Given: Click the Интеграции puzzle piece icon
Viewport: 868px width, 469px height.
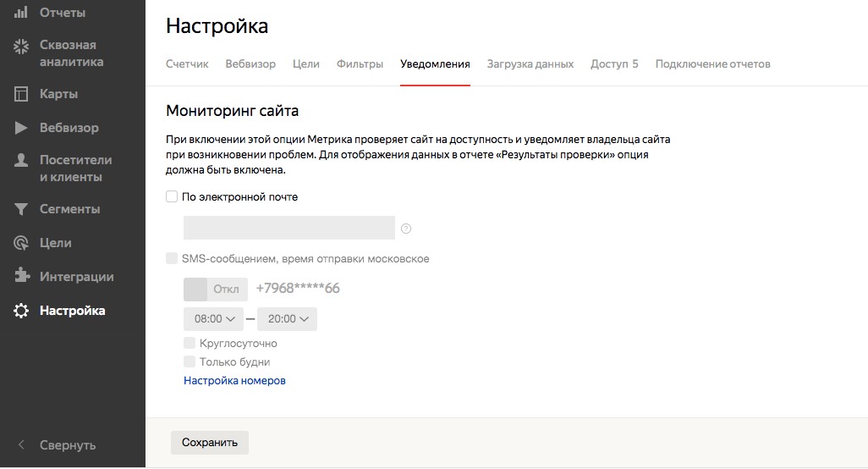Looking at the screenshot, I should (21, 275).
